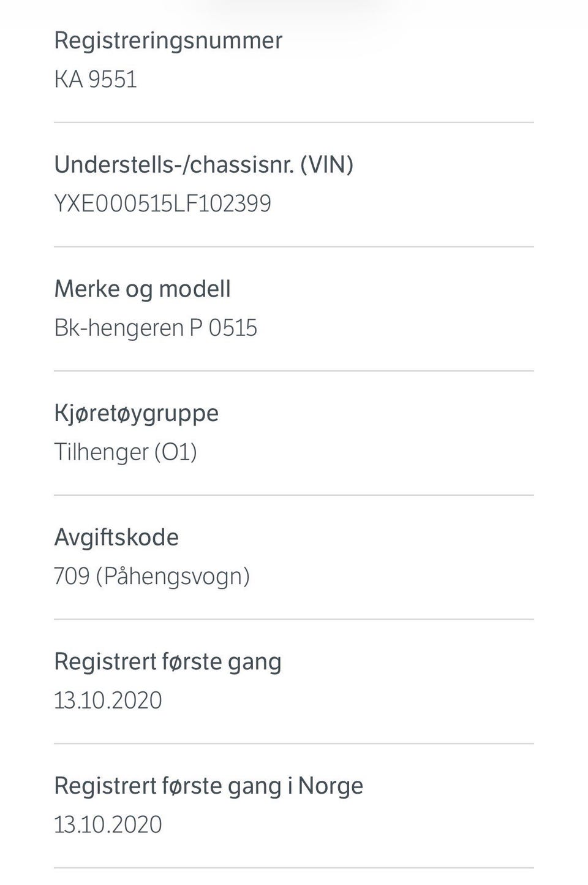Click the divider line below KA 9551
This screenshot has height=885, width=588.
point(294,123)
